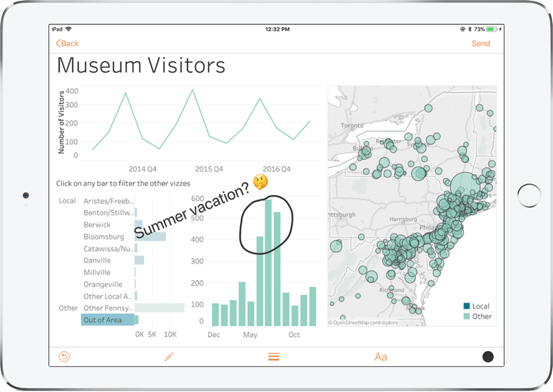Image resolution: width=553 pixels, height=392 pixels.
Task: Click the Aristes/Freeb.. row label
Action: [x=108, y=201]
